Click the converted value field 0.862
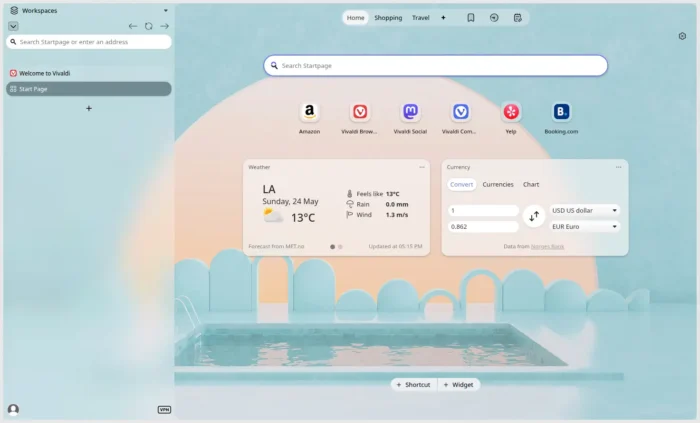The width and height of the screenshot is (700, 423). tap(483, 227)
